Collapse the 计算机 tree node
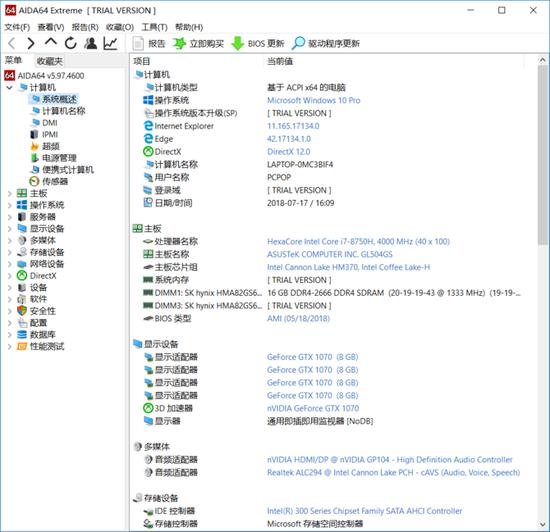The image size is (550, 532). [9, 87]
